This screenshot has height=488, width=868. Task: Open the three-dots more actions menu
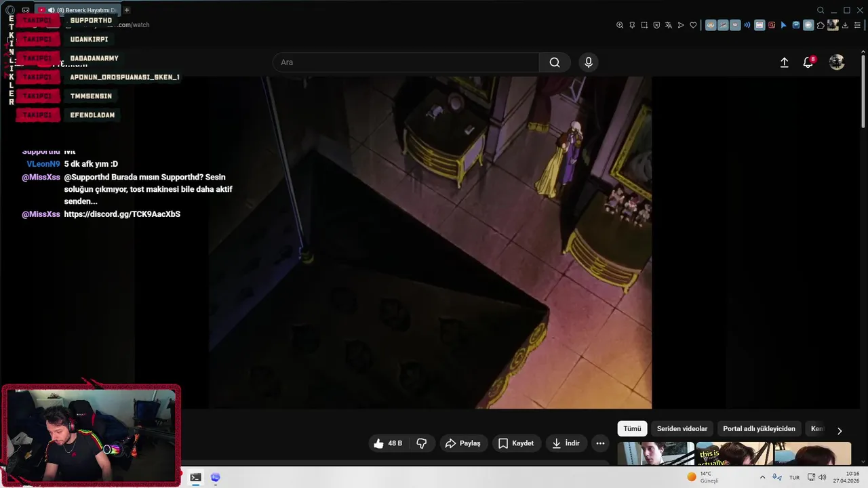pyautogui.click(x=600, y=443)
